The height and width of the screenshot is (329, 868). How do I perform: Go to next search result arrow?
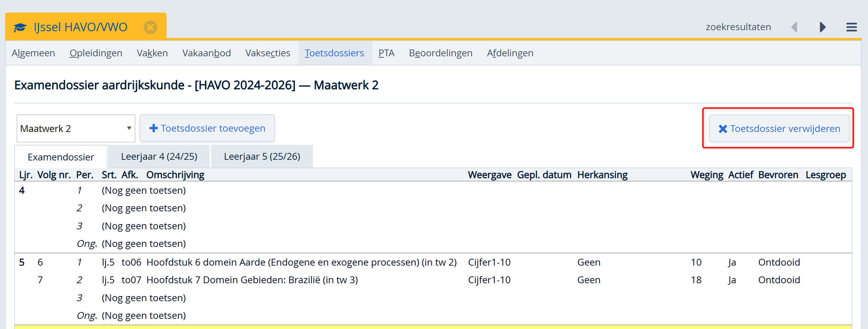pyautogui.click(x=823, y=27)
